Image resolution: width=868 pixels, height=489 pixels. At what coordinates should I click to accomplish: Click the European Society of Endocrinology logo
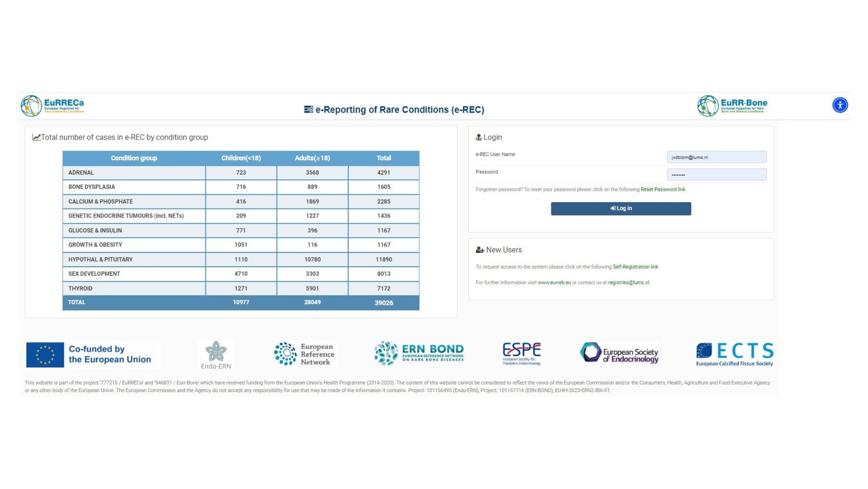click(x=619, y=354)
